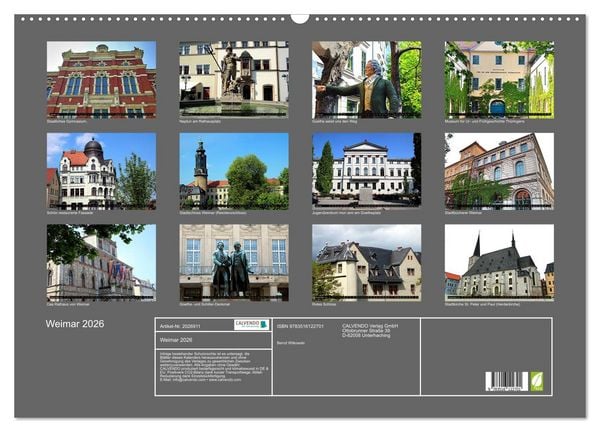The image size is (600, 432).
Task: Select the painted Goethe figure pointing photo
Action: (367, 80)
